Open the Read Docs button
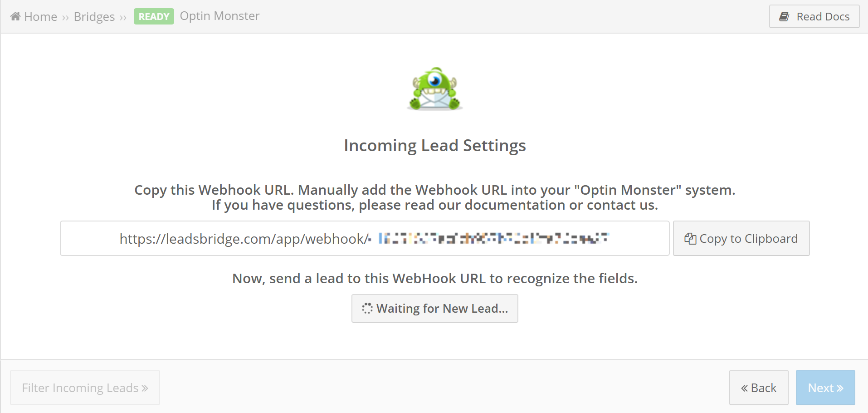The image size is (868, 413). tap(814, 16)
